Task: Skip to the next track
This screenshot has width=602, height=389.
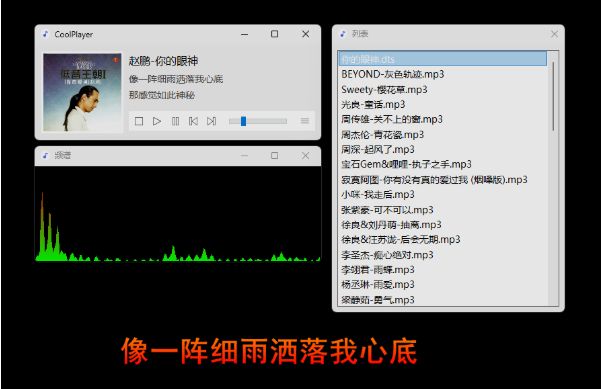Action: [x=211, y=121]
